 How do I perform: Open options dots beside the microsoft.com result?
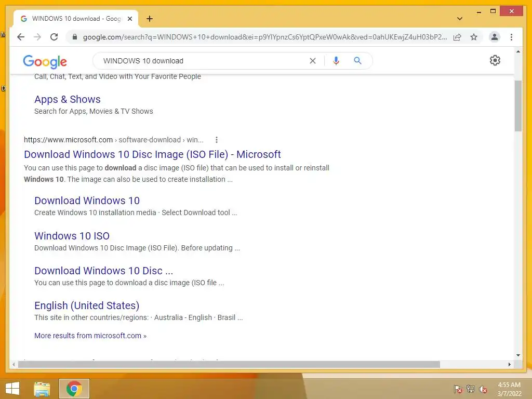[x=217, y=140]
